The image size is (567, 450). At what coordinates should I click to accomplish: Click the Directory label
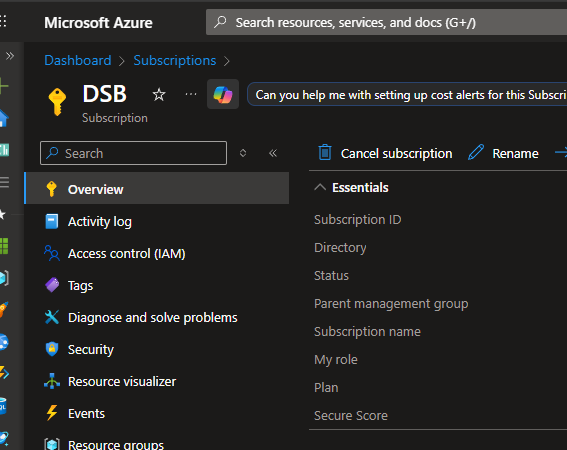tap(340, 248)
